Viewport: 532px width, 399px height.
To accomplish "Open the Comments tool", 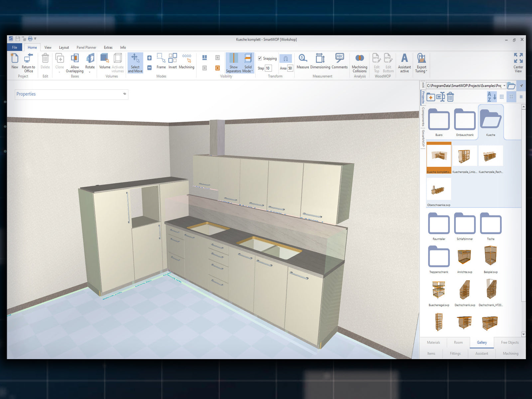I will coord(339,59).
